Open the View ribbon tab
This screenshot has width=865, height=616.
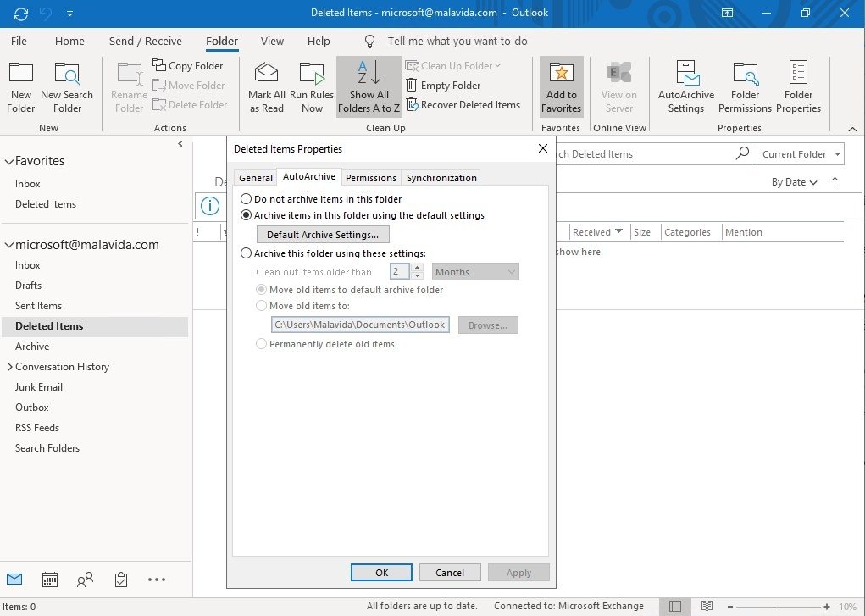point(272,41)
